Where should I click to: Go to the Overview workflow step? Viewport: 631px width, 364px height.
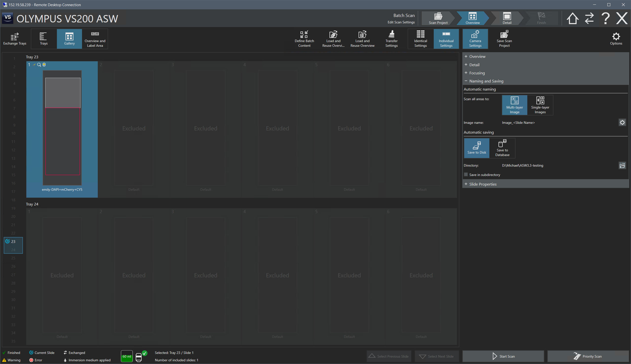(472, 18)
